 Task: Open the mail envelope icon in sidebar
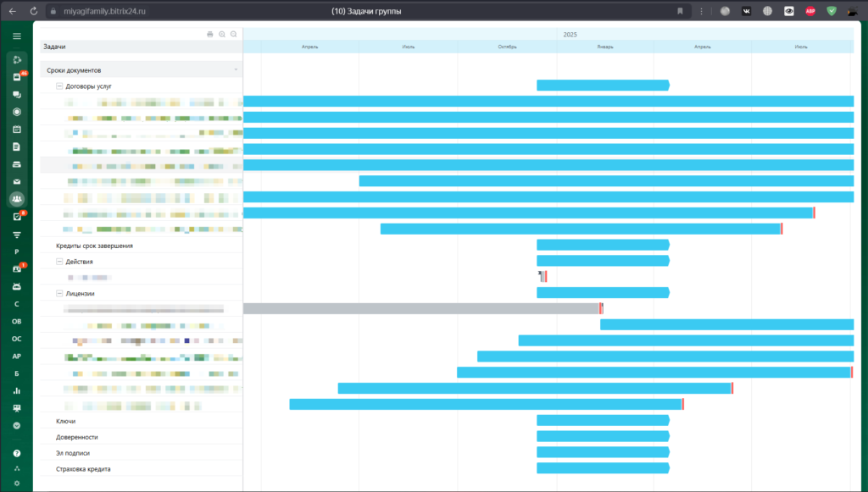(x=17, y=182)
